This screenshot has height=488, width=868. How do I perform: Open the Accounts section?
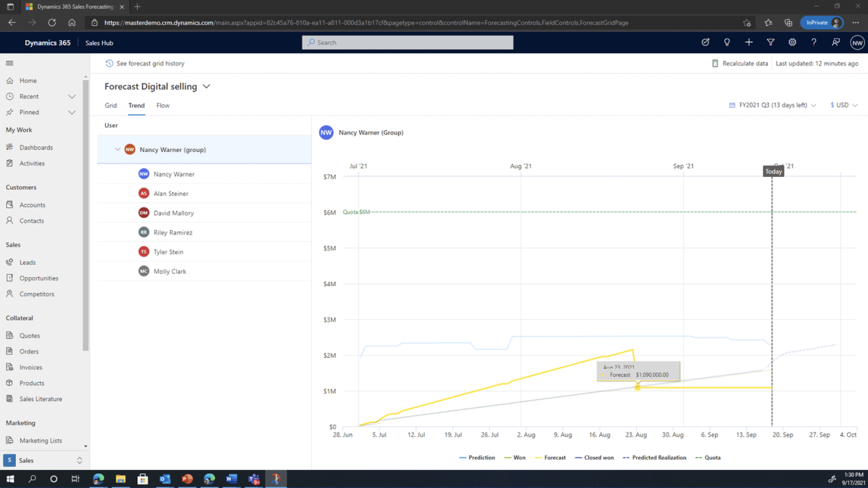[x=34, y=204]
